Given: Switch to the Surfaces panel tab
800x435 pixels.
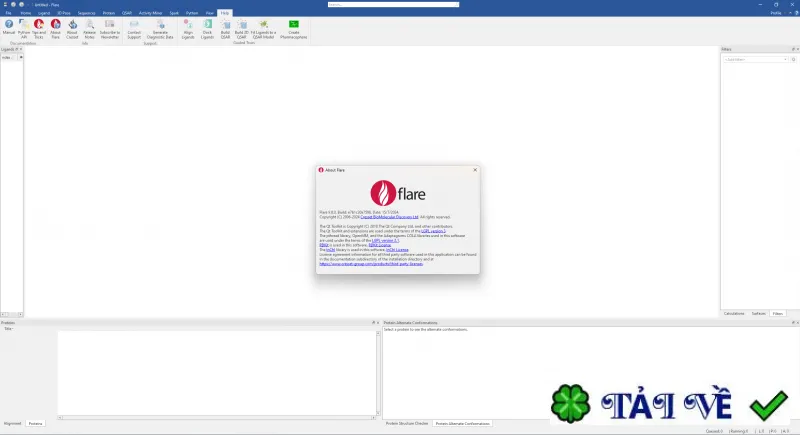Looking at the screenshot, I should 758,314.
